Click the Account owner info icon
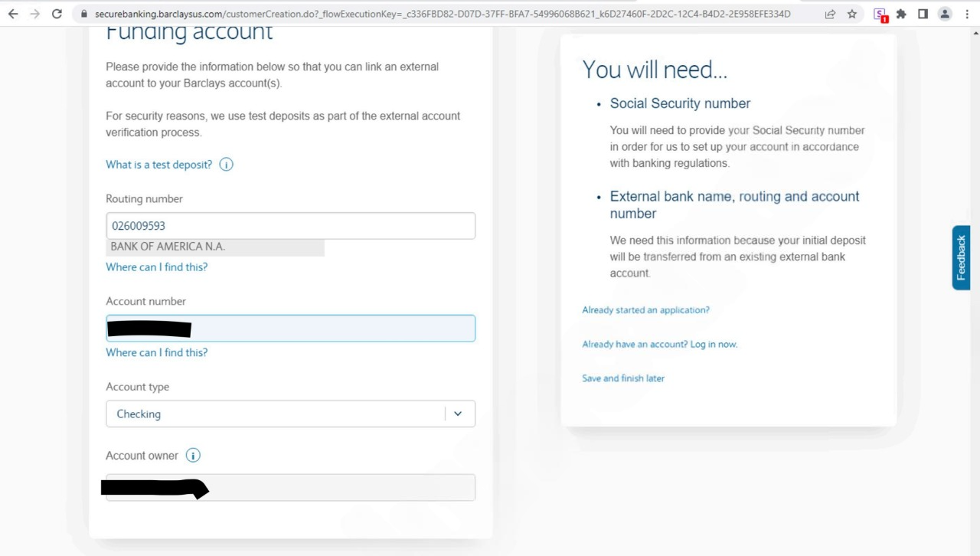The width and height of the screenshot is (980, 556). pos(193,456)
